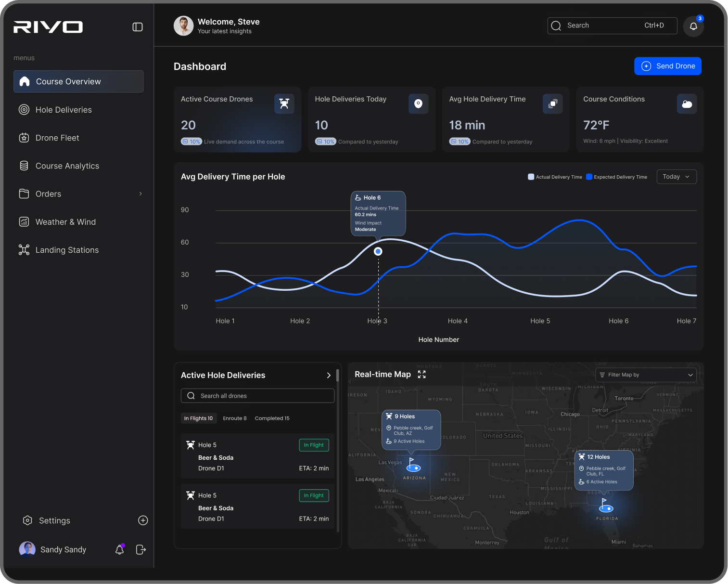728x584 pixels.
Task: Click the logout icon beside Sandy Sandy
Action: coord(140,549)
